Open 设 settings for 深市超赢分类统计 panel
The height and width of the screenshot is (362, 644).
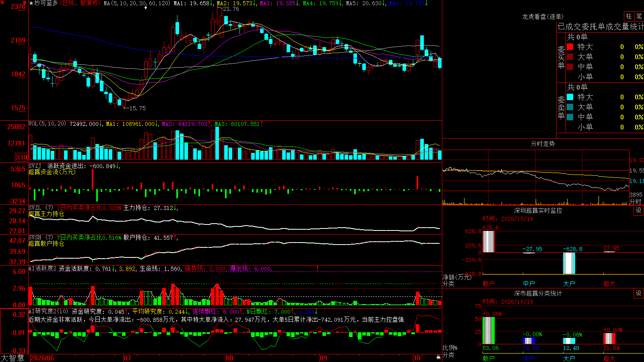coord(639,293)
